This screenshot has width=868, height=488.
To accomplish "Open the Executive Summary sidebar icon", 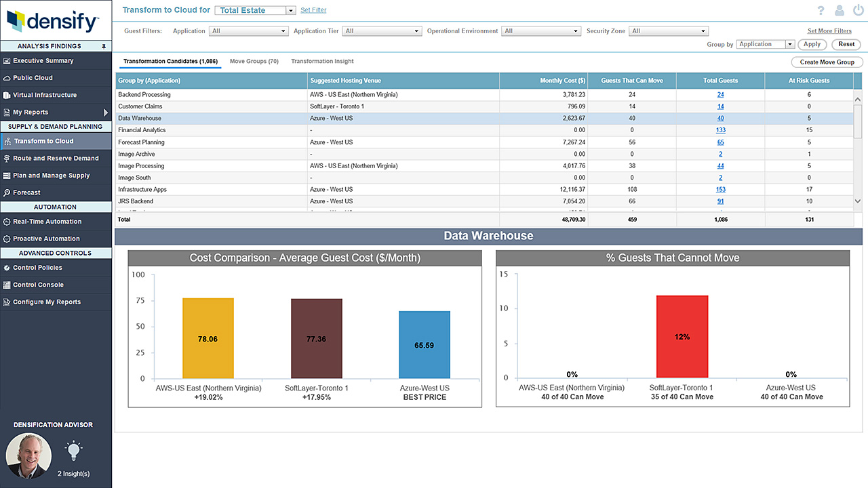I will [x=7, y=61].
